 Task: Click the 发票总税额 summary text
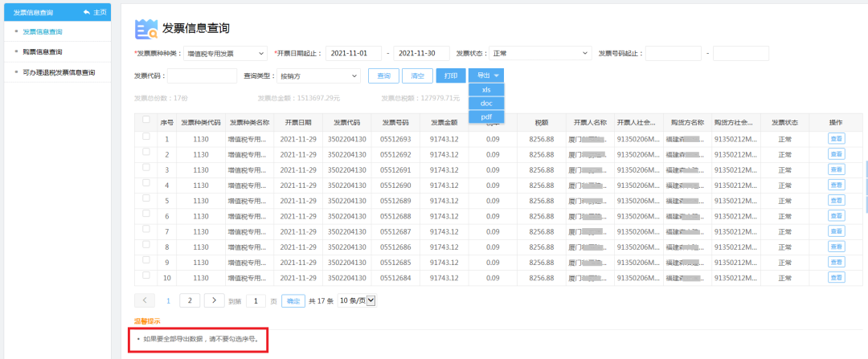click(x=420, y=98)
